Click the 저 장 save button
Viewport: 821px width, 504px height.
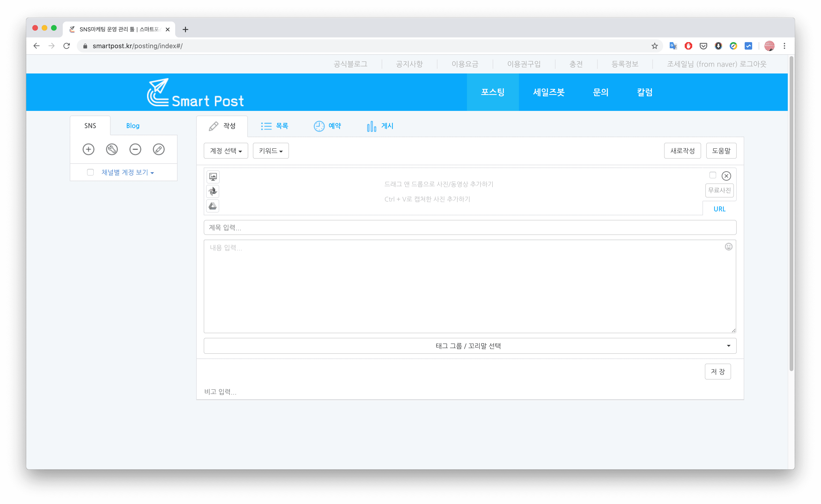coord(717,371)
